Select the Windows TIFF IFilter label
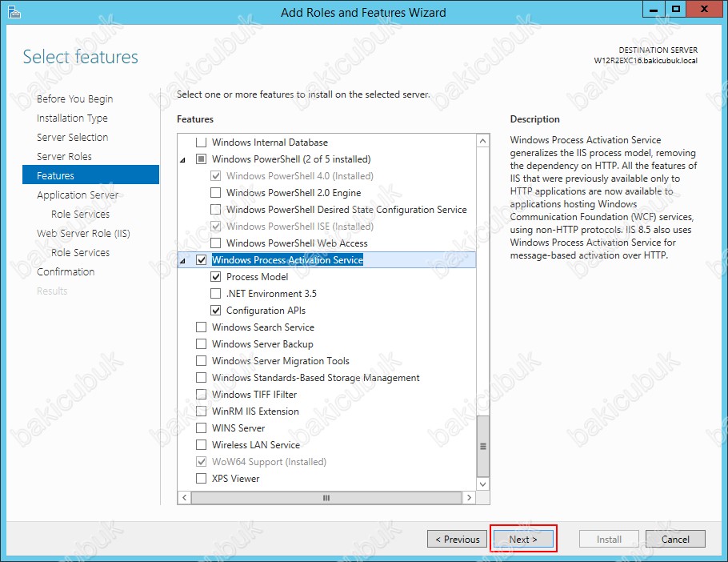Image resolution: width=728 pixels, height=562 pixels. [x=254, y=395]
